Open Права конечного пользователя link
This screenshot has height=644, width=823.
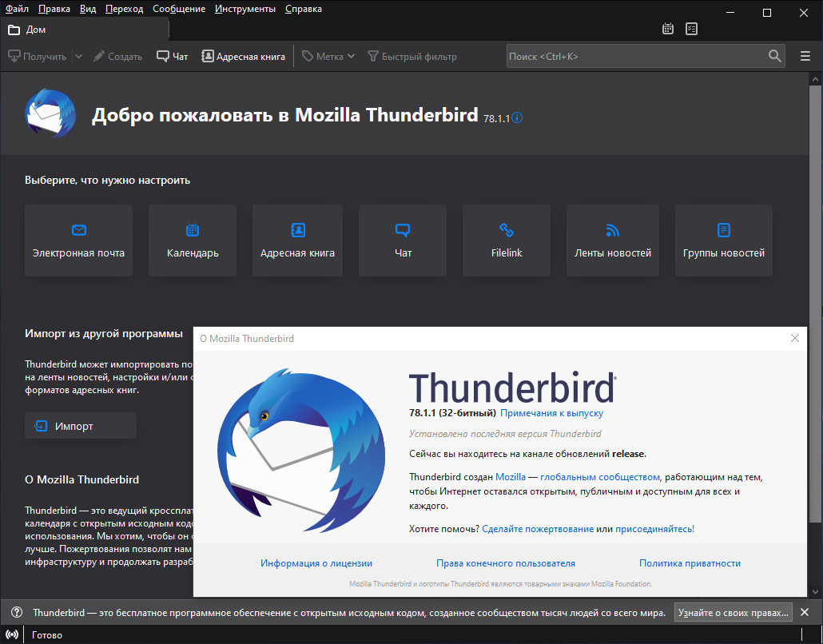506,563
